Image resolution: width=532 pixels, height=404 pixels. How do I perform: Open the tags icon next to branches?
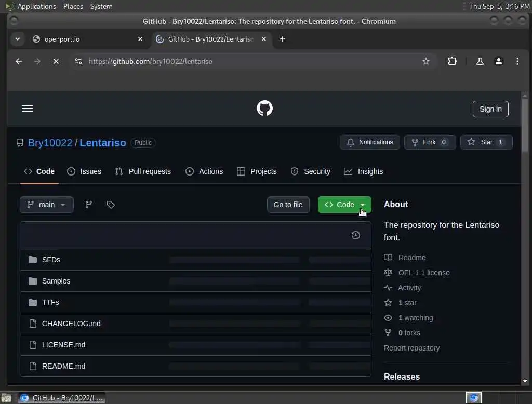tap(111, 205)
